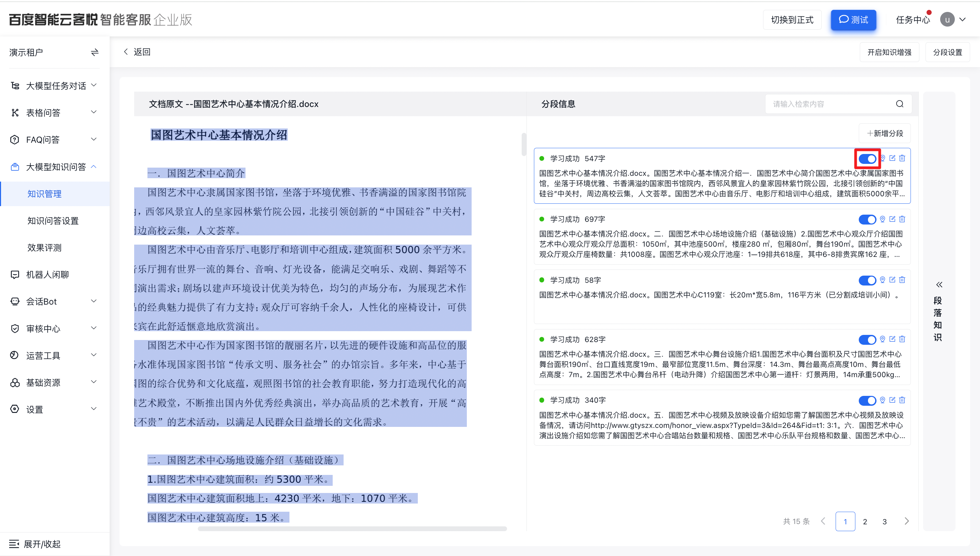Edit the 58字 segment

892,280
